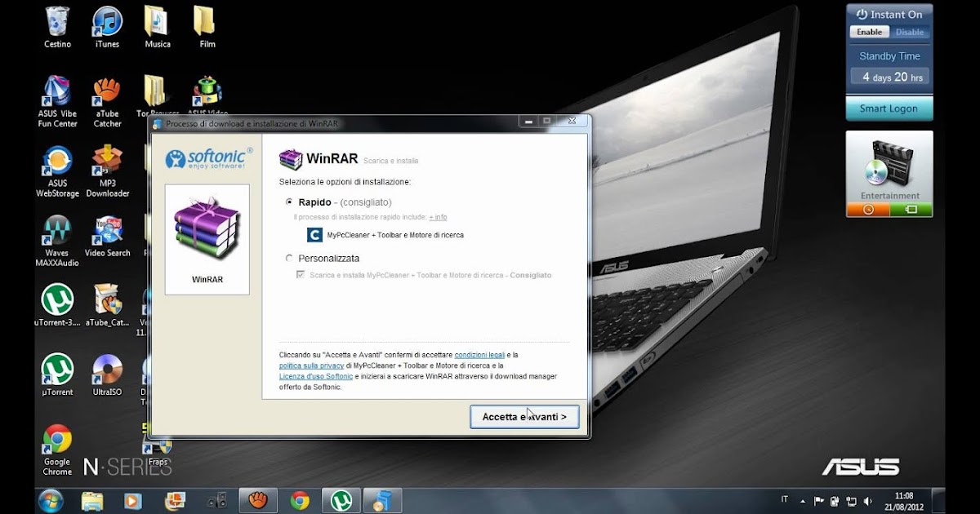Click the WinRAR books icon beside title
This screenshot has height=514, width=980.
pos(290,158)
